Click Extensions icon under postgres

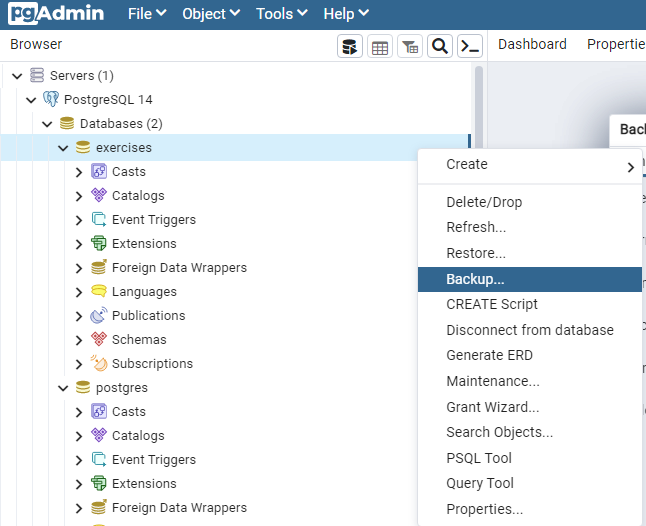coord(99,484)
